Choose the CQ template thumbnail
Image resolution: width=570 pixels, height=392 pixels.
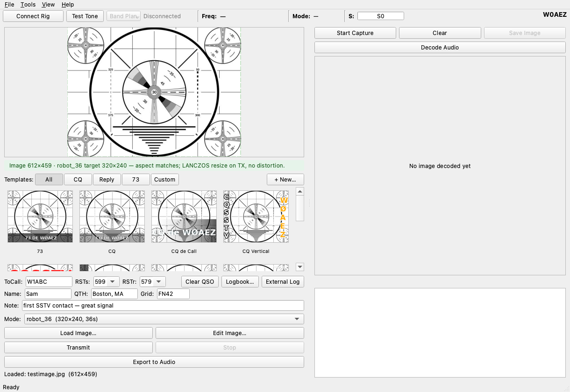point(112,217)
